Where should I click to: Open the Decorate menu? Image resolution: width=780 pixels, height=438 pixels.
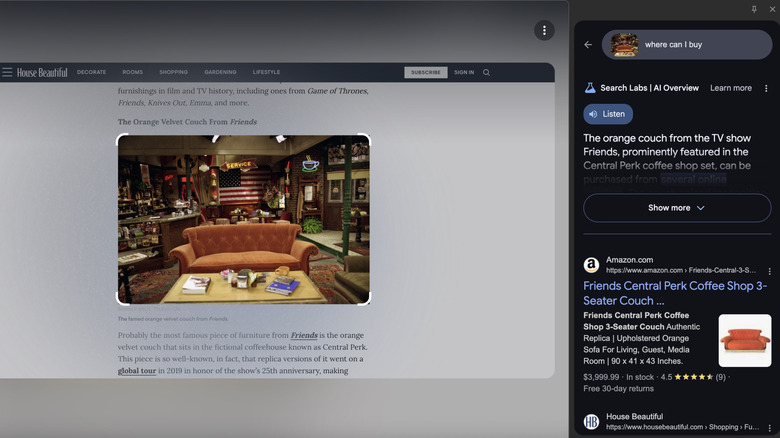pos(92,72)
